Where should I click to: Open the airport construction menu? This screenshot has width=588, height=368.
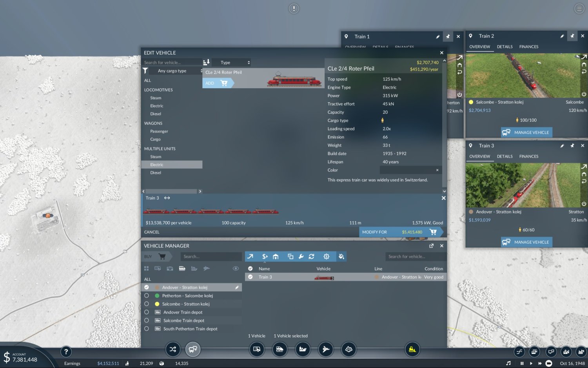pos(326,349)
